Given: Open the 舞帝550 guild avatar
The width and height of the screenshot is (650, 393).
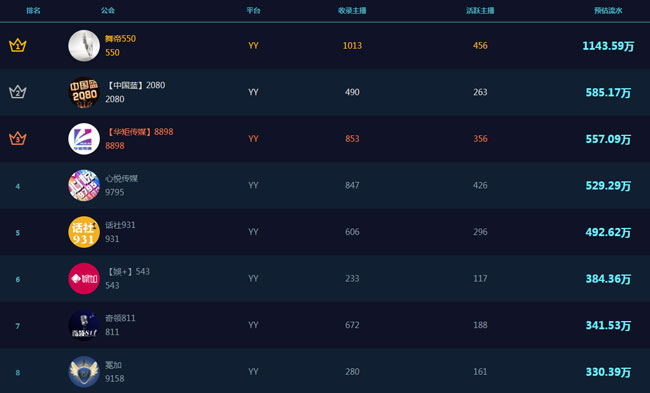Looking at the screenshot, I should click(x=84, y=46).
